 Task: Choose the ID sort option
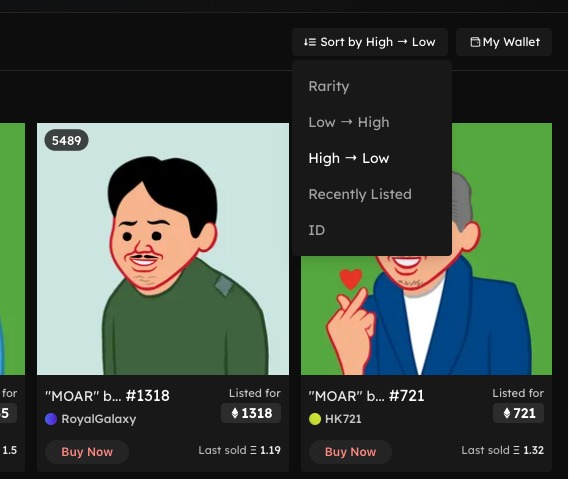tap(317, 230)
